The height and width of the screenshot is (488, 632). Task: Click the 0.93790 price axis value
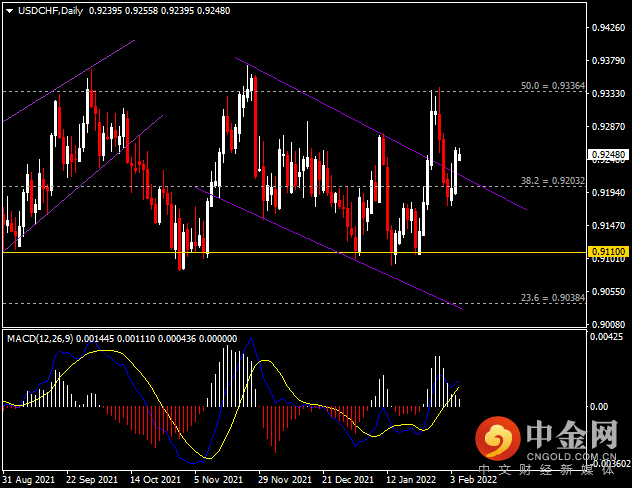point(608,60)
